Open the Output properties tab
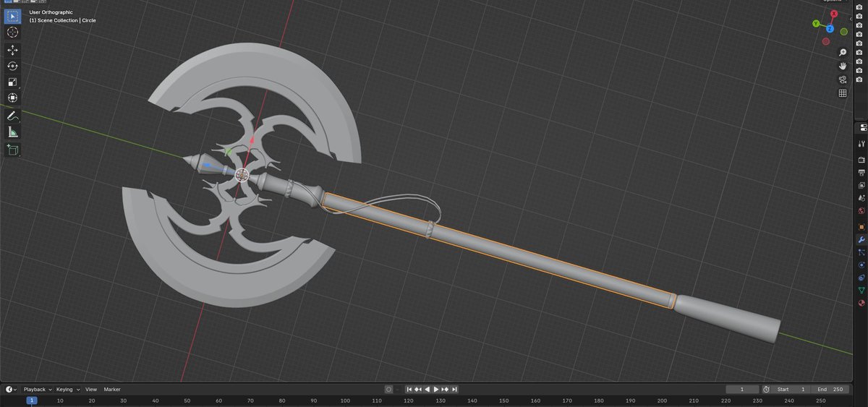This screenshot has height=407, width=868. pyautogui.click(x=861, y=173)
